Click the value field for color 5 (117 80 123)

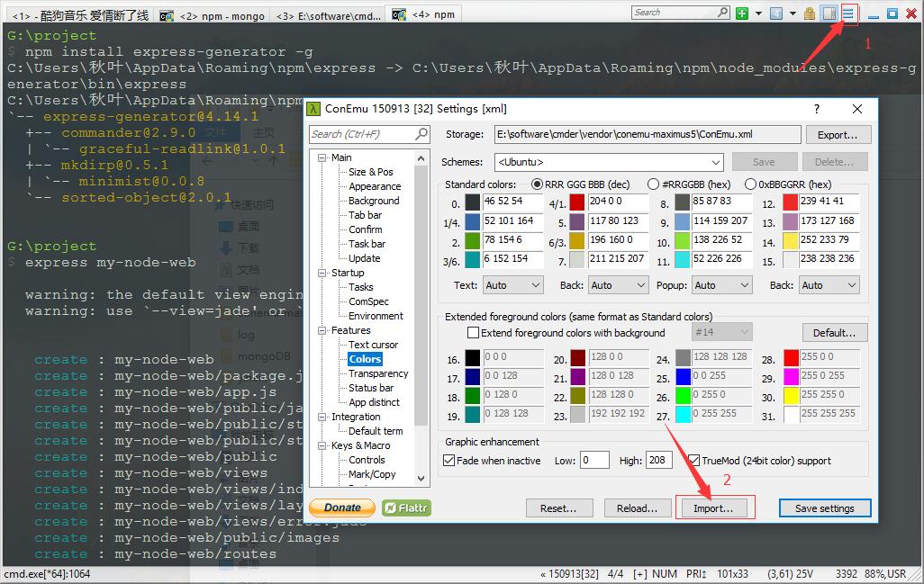(618, 220)
